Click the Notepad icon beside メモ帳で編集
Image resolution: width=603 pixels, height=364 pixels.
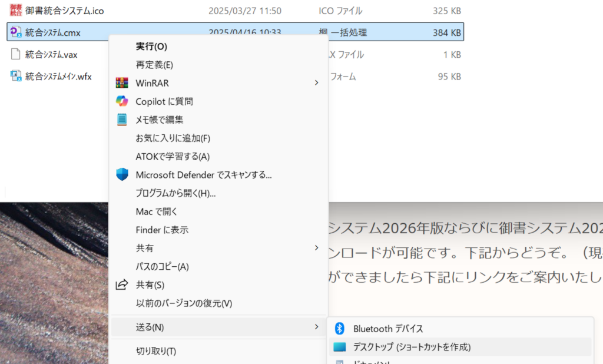click(x=122, y=120)
